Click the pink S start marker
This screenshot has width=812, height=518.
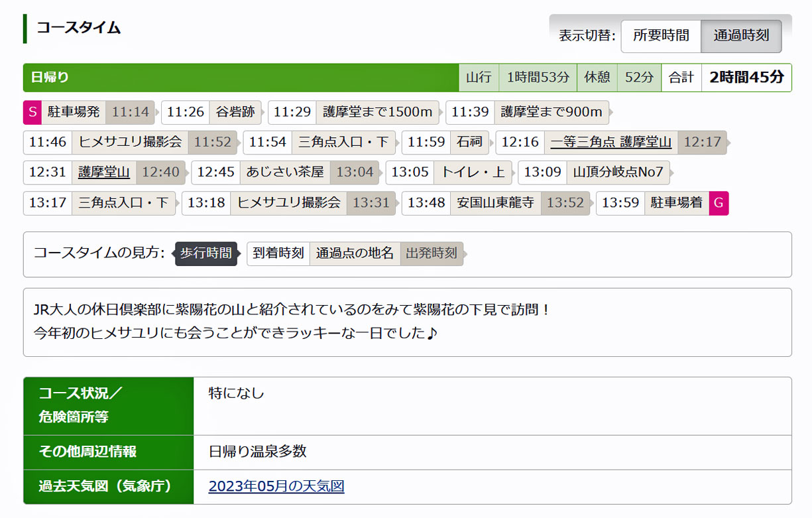(x=32, y=112)
